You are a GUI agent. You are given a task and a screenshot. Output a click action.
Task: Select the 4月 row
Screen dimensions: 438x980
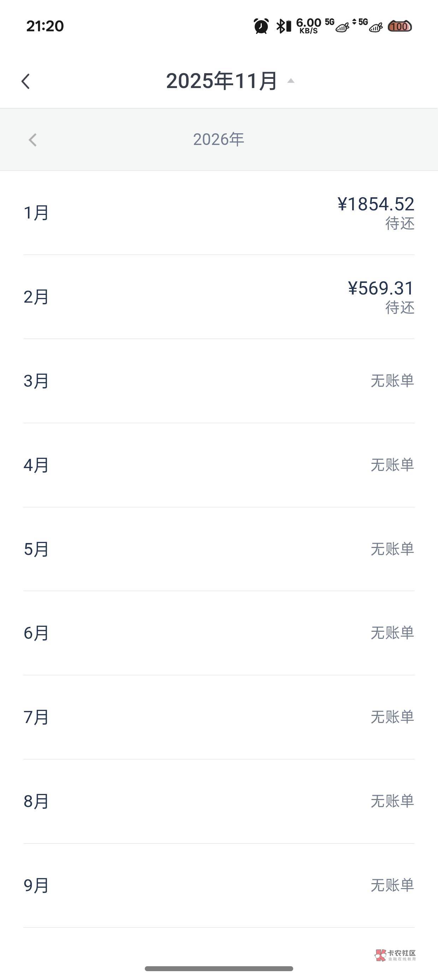(219, 465)
